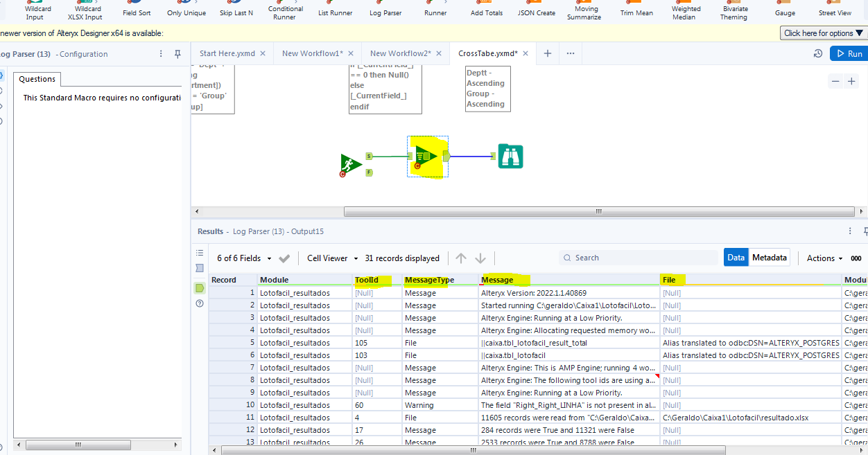868x455 pixels.
Task: Click the workflow history clock icon
Action: pos(818,53)
